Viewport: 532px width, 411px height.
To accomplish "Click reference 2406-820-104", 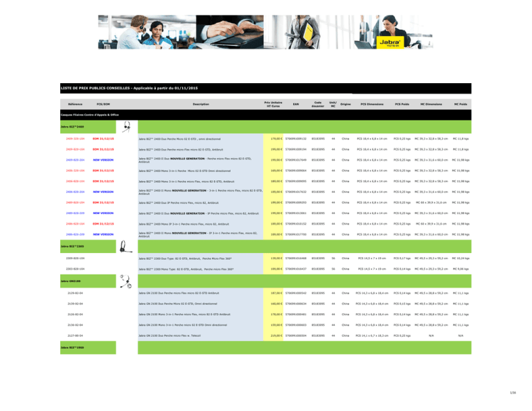I will (75, 181).
